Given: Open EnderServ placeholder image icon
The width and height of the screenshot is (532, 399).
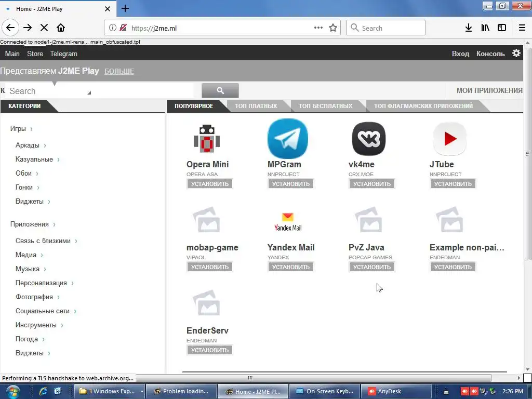Looking at the screenshot, I should [207, 303].
